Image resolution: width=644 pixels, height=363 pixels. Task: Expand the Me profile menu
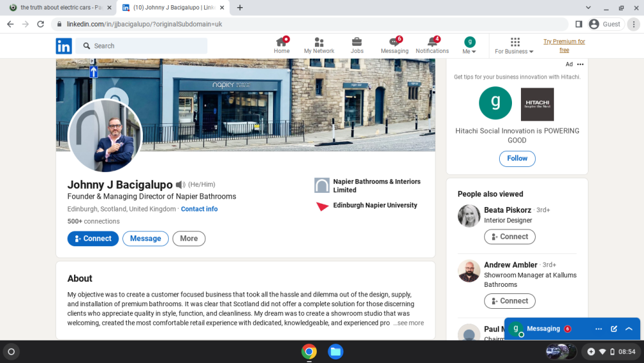[469, 46]
